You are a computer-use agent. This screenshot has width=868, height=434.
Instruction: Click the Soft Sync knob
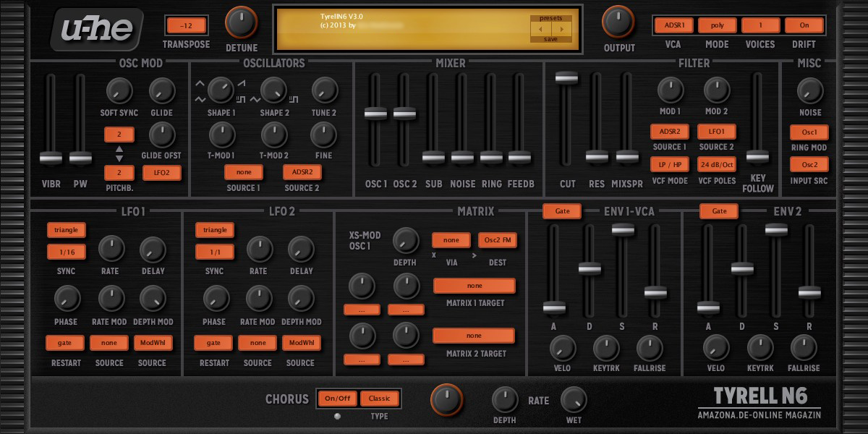119,90
